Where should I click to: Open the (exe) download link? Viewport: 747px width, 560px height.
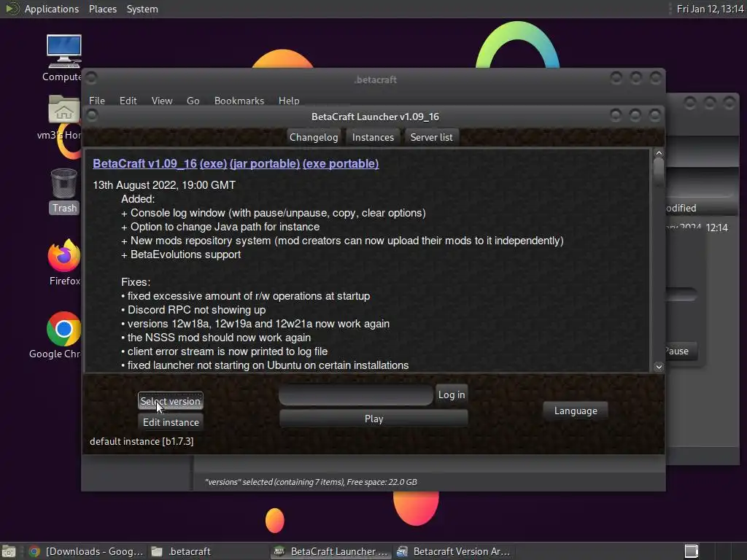(x=214, y=163)
